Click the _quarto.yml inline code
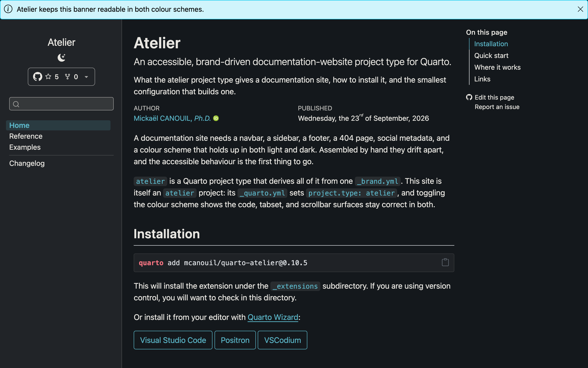The width and height of the screenshot is (588, 368). (x=262, y=193)
